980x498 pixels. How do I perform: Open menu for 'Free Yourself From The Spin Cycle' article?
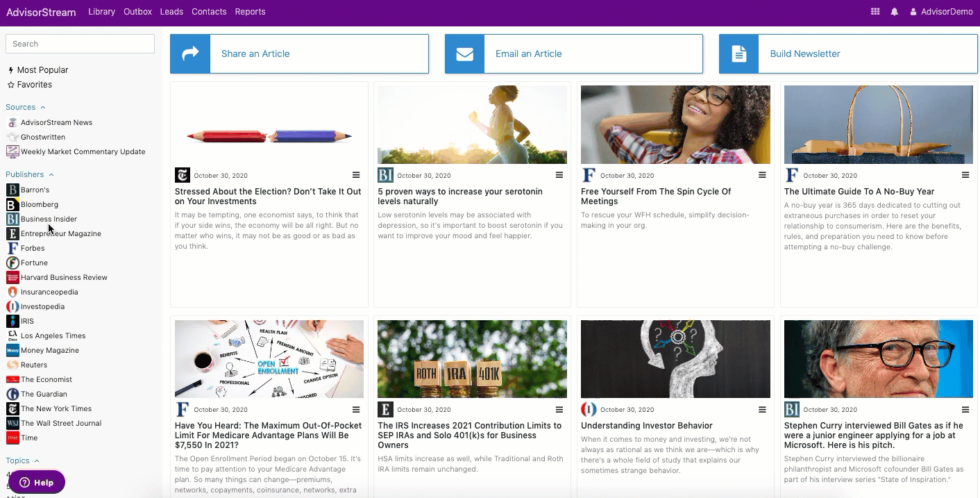[762, 175]
